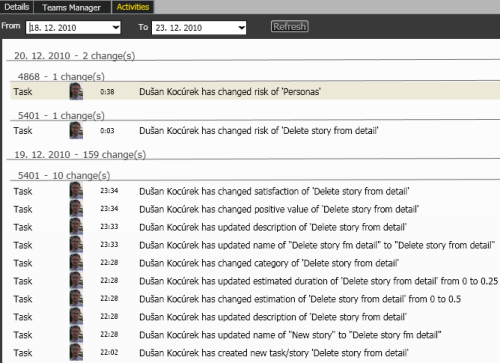The width and height of the screenshot is (500, 363).
Task: Select 'updated name of New story' entry
Action: [290, 335]
